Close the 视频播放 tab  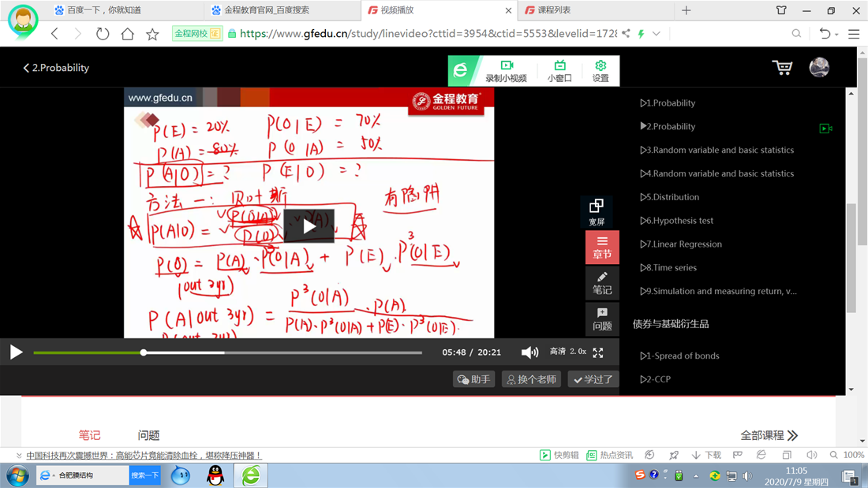click(x=508, y=10)
